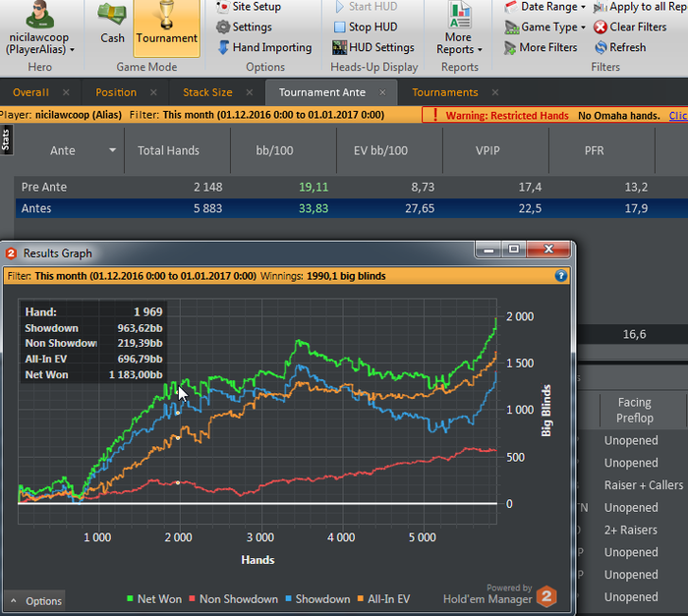Close the Tournaments tab

coord(495,92)
